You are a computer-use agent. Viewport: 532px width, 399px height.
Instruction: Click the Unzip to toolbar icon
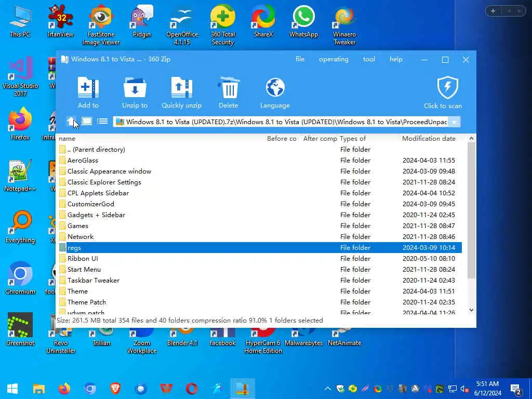click(x=135, y=88)
